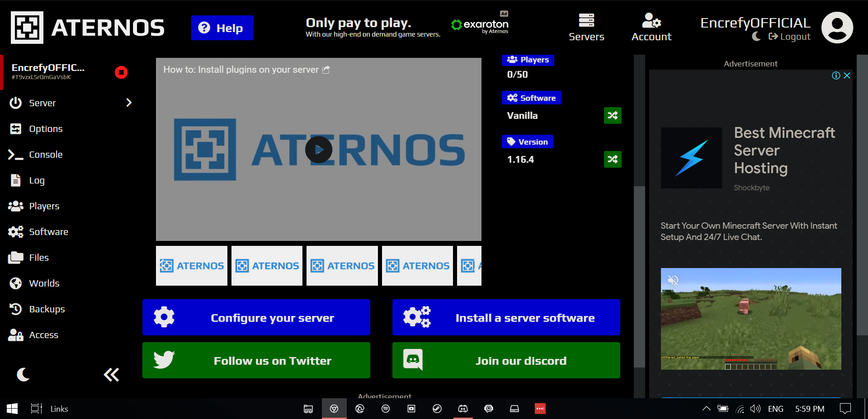Click the red offline status icon
868x419 pixels.
[x=121, y=72]
